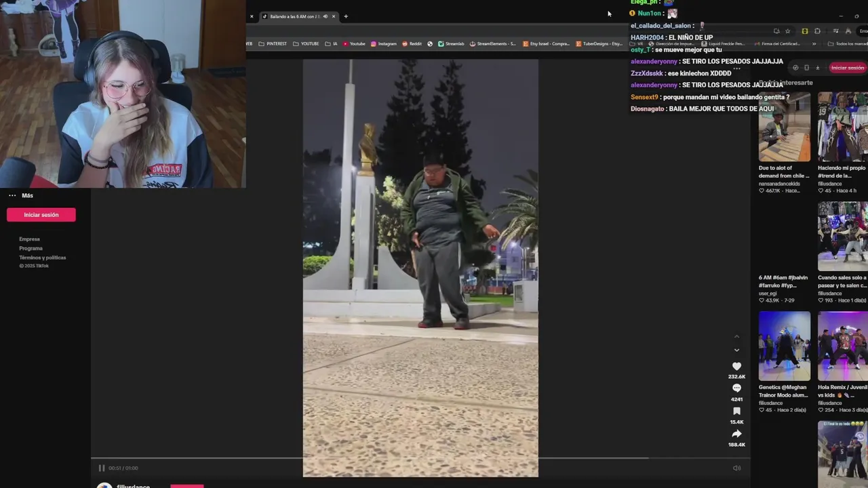Click the pink 'Iniciar sesión' button in sidebar
868x488 pixels.
[x=41, y=215]
